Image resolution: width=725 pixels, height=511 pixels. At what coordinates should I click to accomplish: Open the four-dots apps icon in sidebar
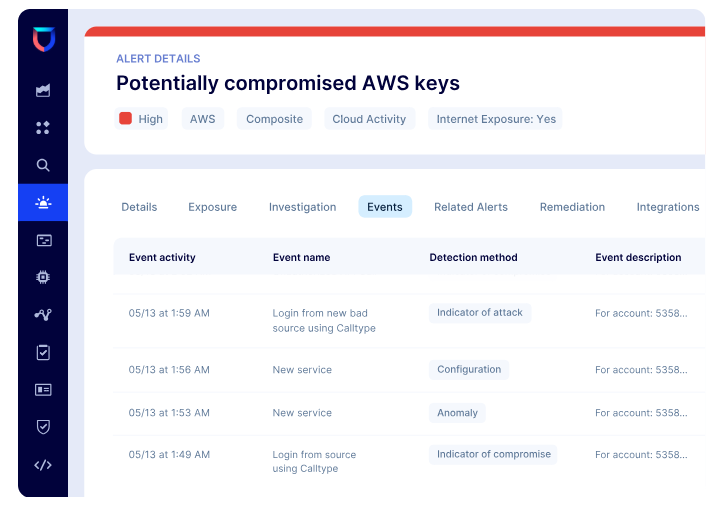43,128
